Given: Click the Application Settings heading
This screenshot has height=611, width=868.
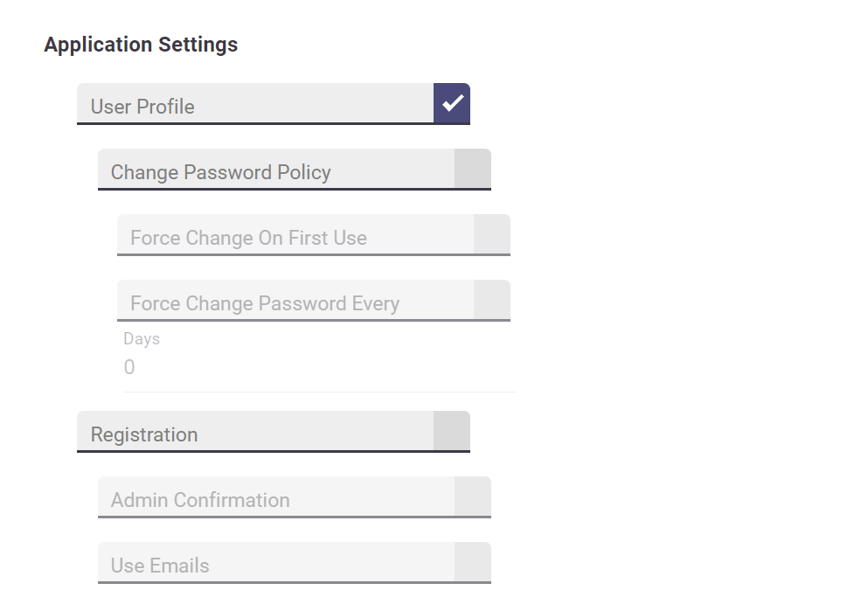Looking at the screenshot, I should click(141, 45).
